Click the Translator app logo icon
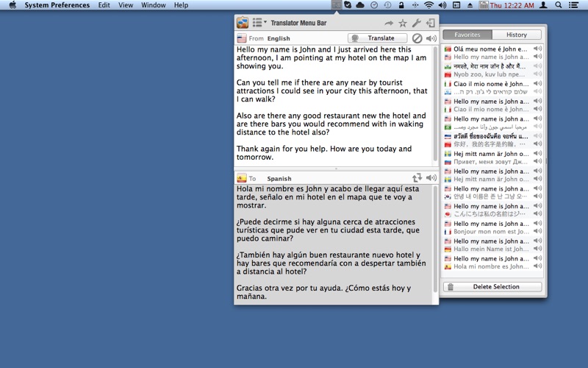The width and height of the screenshot is (588, 368). pos(243,23)
